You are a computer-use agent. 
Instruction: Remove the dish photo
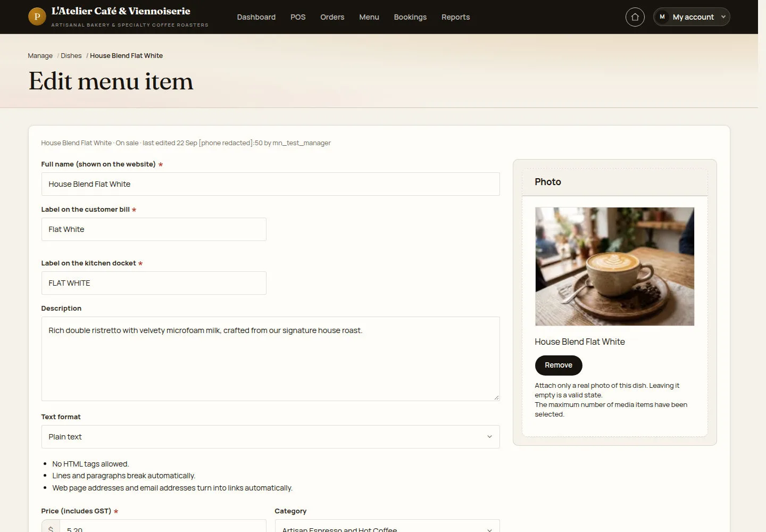coord(559,365)
